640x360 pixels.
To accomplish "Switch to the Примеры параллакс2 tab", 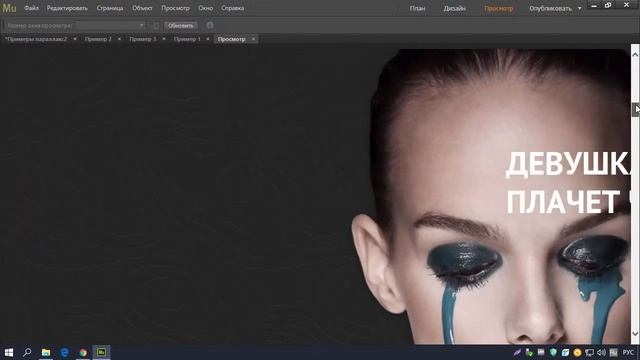I will coord(36,39).
